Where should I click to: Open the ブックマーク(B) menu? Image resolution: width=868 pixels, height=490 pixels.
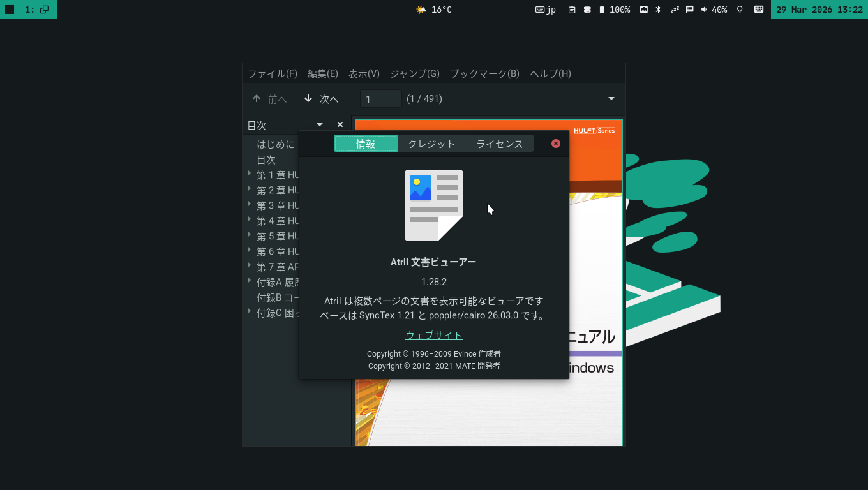pos(485,73)
